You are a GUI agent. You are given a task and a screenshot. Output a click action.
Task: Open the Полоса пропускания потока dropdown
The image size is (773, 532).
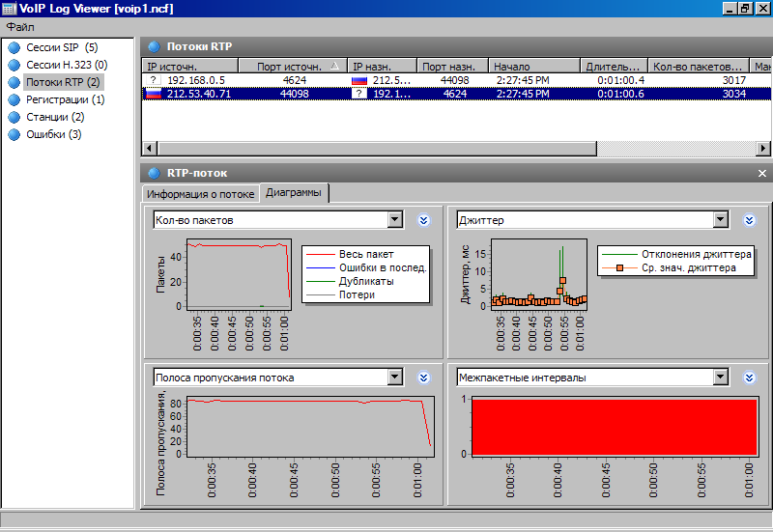point(395,378)
